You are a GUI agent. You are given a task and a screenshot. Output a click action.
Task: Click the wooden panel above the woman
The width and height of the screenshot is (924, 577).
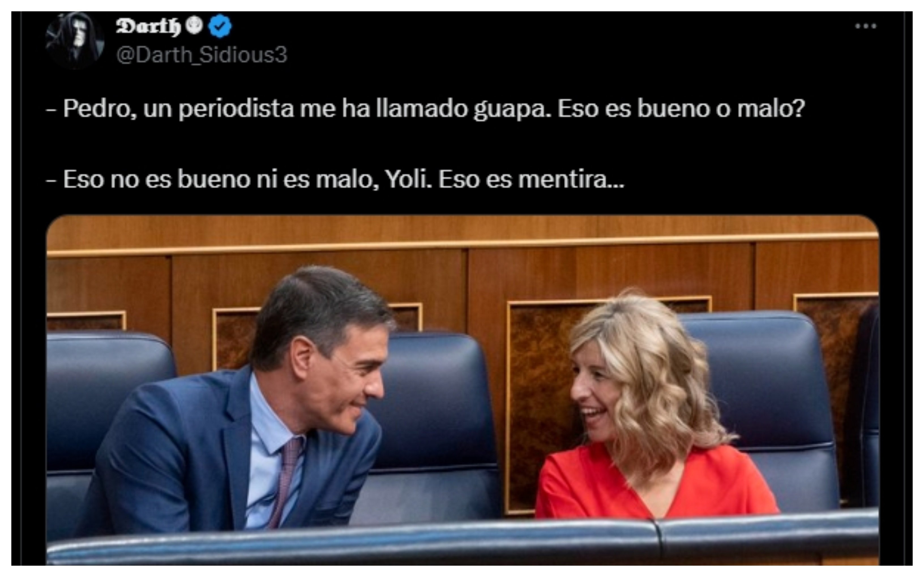[x=611, y=273]
